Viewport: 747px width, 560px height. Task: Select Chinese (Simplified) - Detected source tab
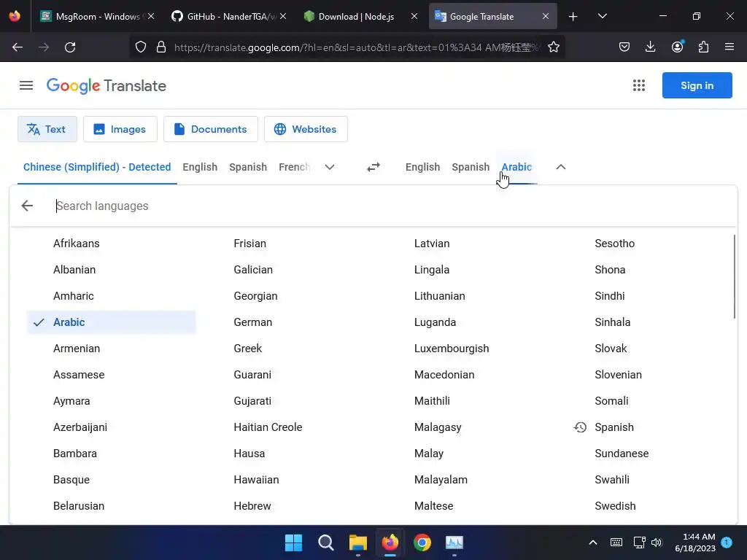tap(97, 167)
